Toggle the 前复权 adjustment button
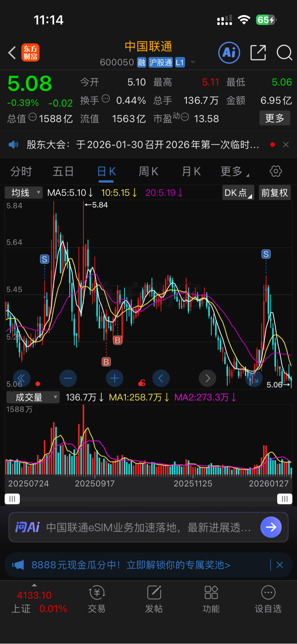 point(275,192)
